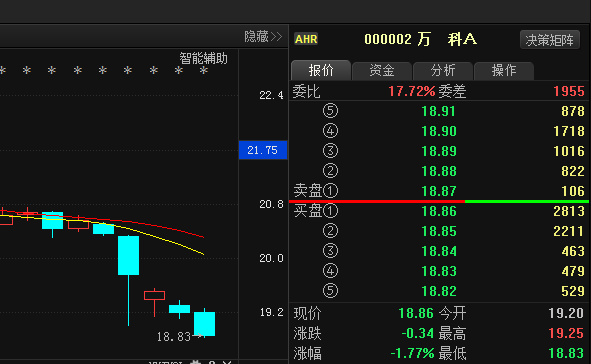Open the 操作 tab

tap(504, 70)
